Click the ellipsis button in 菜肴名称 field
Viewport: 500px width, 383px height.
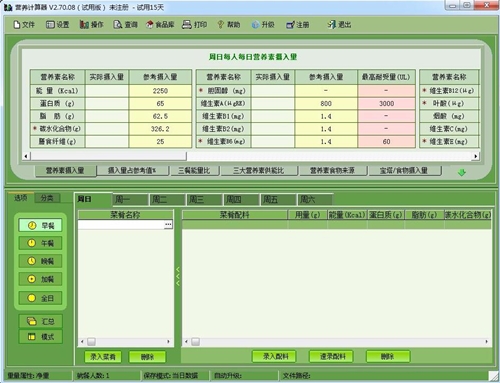[x=168, y=225]
